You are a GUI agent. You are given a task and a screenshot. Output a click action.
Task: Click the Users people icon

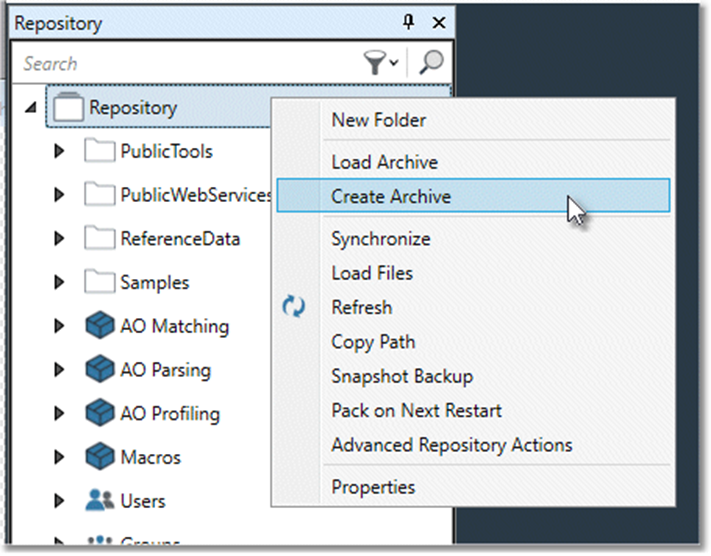[x=101, y=501]
